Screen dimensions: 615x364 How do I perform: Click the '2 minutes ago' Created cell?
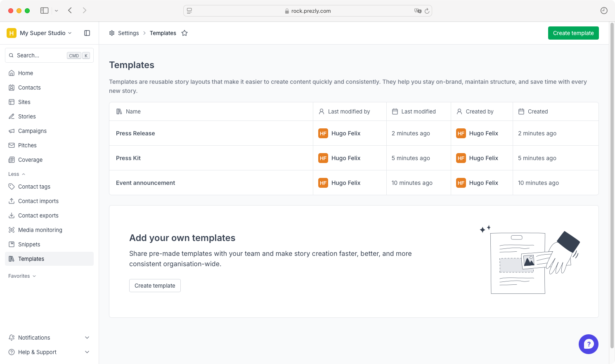click(537, 133)
